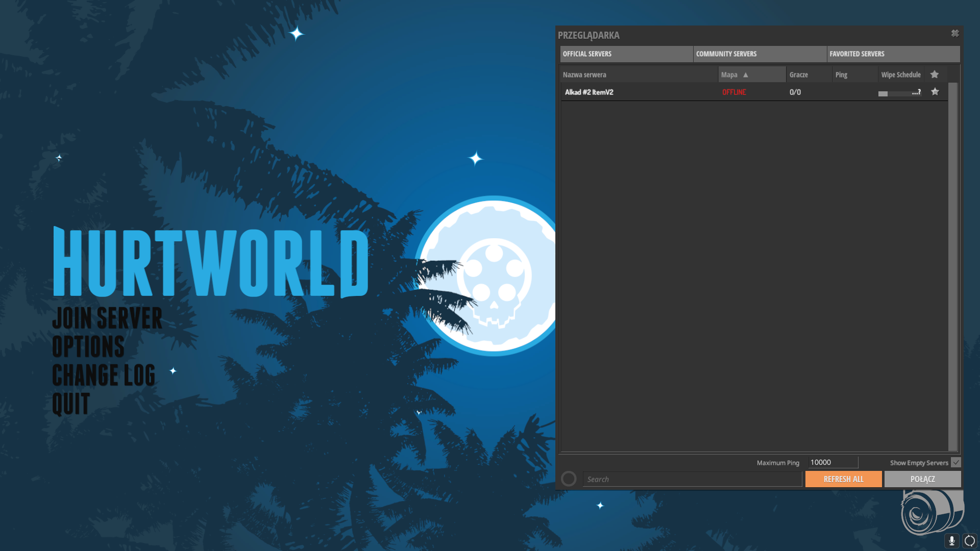Favorite the Alkad #2 ItemV2 server

[x=935, y=92]
